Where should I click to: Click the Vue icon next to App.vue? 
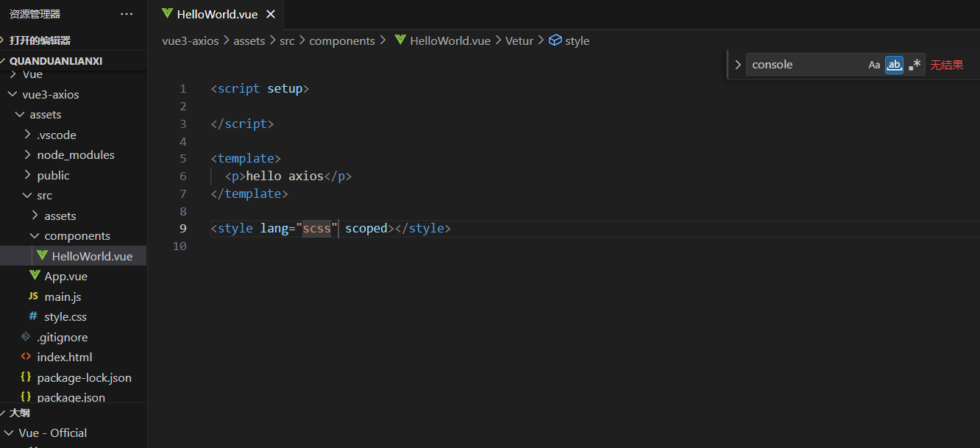[35, 276]
